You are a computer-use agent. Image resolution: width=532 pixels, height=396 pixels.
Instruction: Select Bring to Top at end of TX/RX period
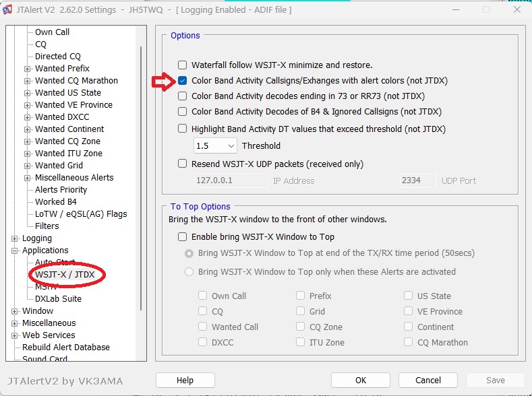click(189, 253)
